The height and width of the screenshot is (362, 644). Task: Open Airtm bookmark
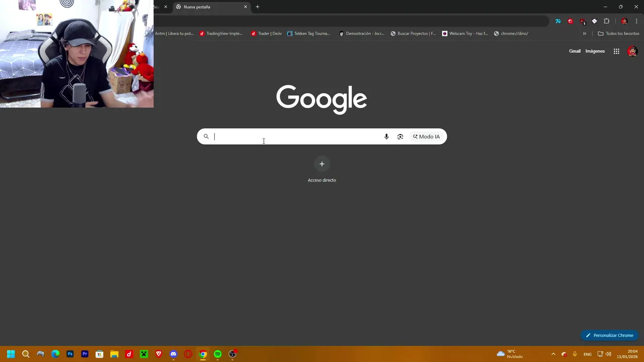pos(174,34)
